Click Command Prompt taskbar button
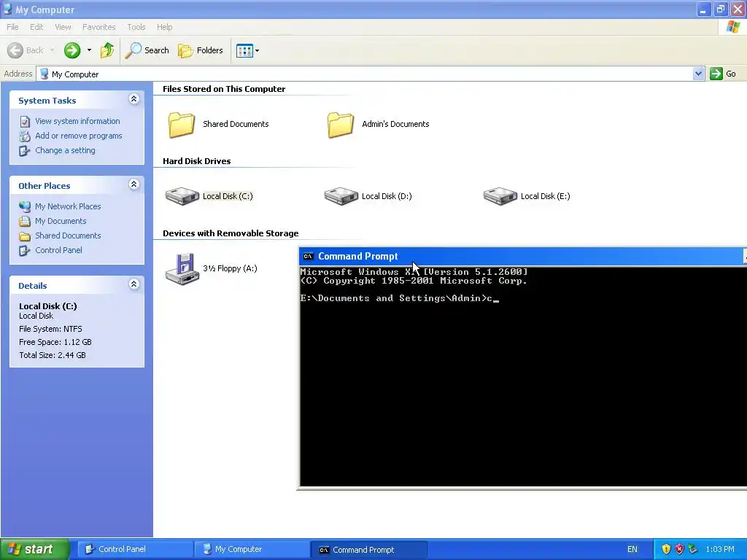 click(369, 550)
